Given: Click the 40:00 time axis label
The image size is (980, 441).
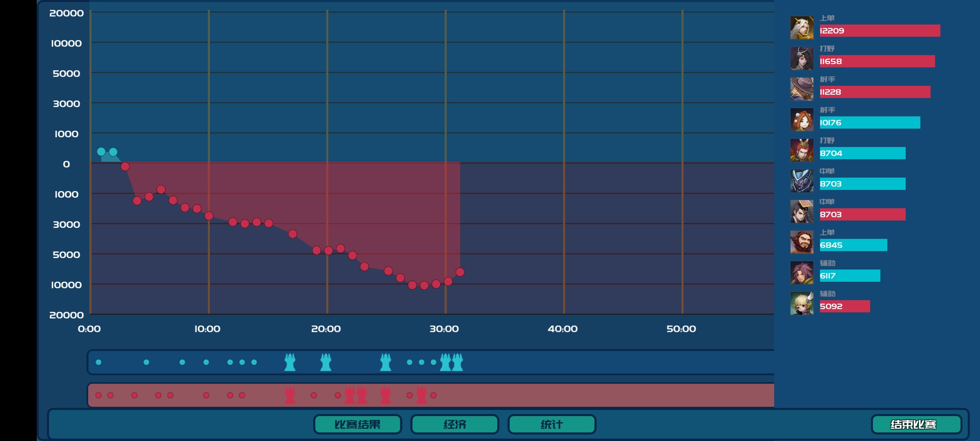Looking at the screenshot, I should [563, 329].
